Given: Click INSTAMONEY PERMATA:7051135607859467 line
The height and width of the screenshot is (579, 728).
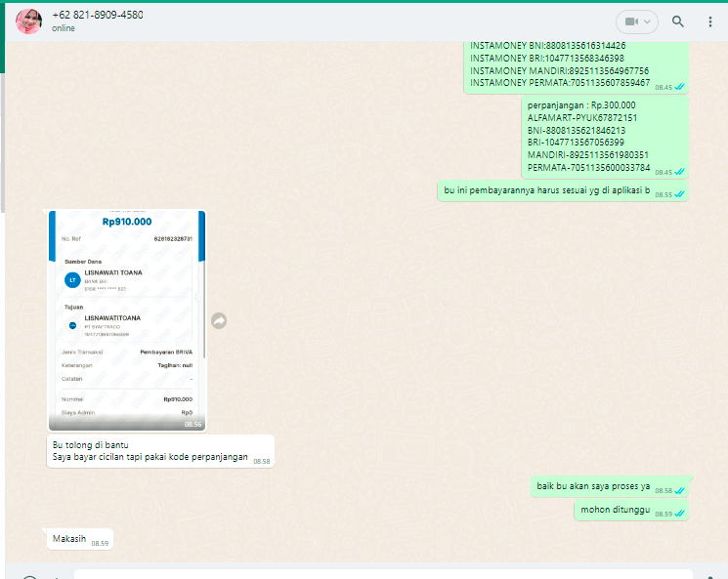Looking at the screenshot, I should pos(560,83).
